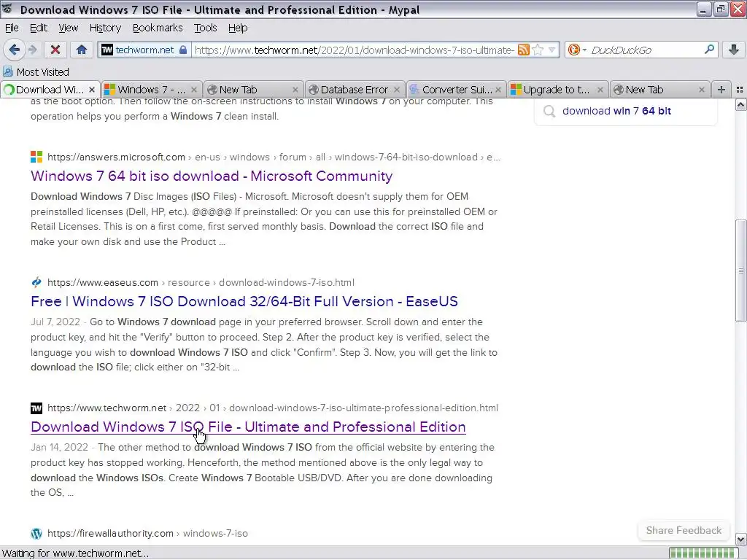The image size is (747, 560).
Task: Switch to the Windows 7 tab
Action: 151,90
